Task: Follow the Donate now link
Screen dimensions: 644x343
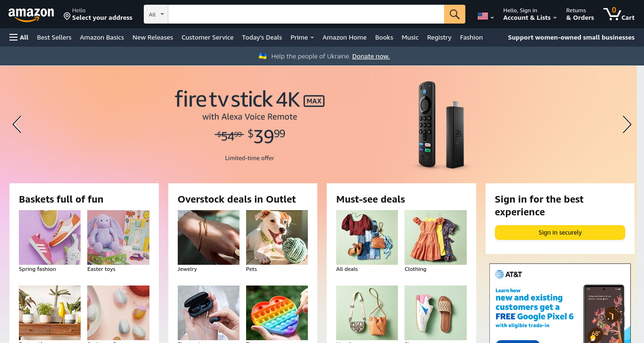Action: [371, 56]
